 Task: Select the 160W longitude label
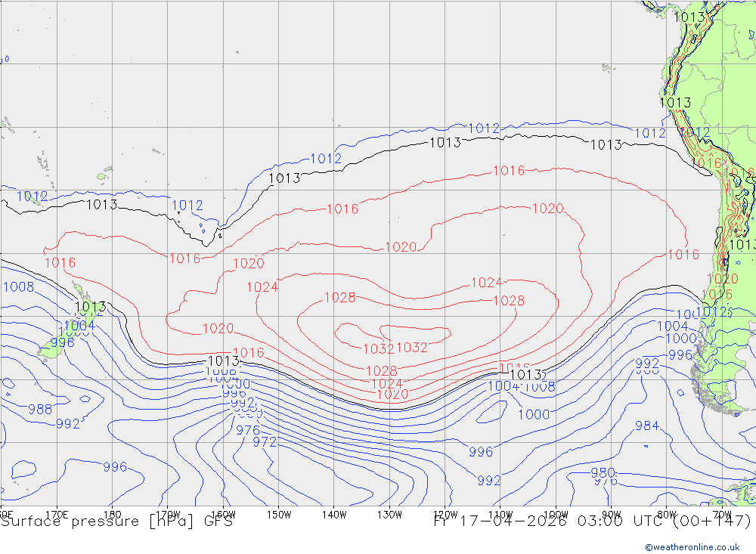tap(223, 515)
